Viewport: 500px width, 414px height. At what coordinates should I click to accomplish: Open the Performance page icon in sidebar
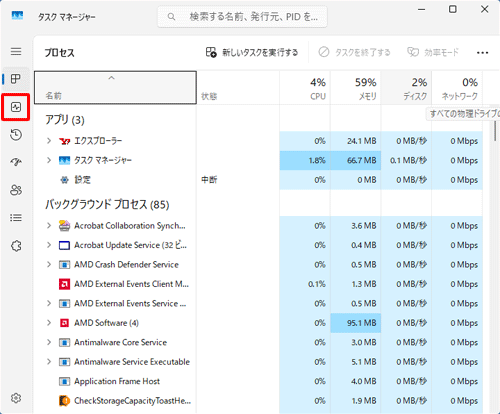click(x=16, y=107)
